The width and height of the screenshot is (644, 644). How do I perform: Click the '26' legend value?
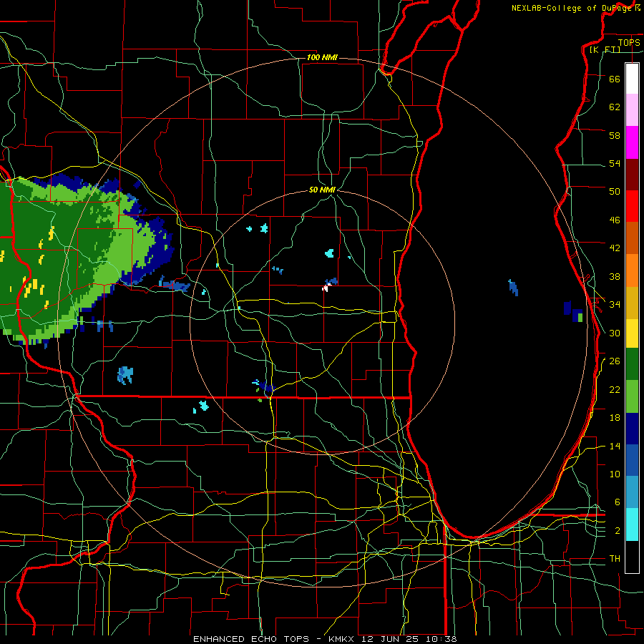(615, 361)
